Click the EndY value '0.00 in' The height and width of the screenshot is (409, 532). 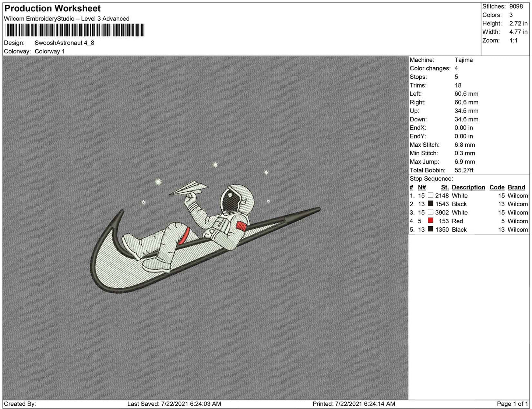464,136
